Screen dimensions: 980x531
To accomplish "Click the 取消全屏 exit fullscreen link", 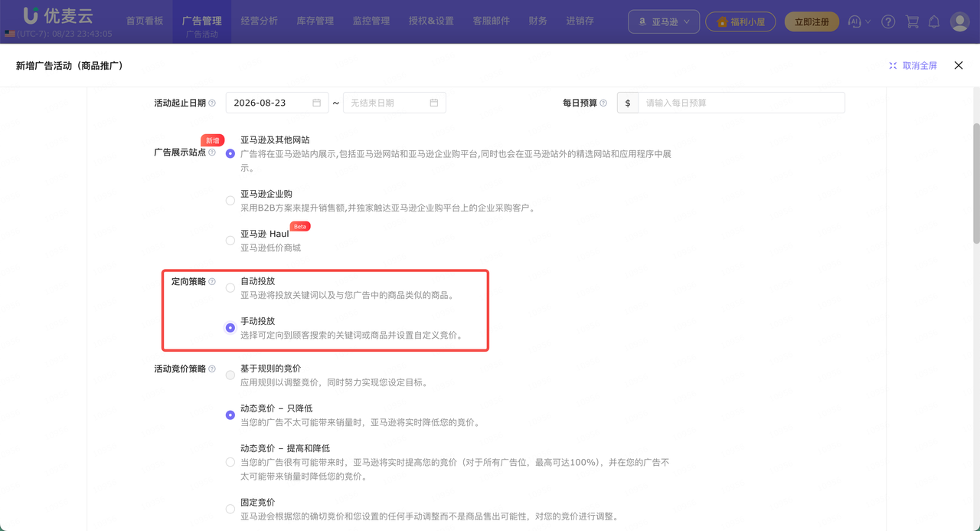I will [x=913, y=66].
